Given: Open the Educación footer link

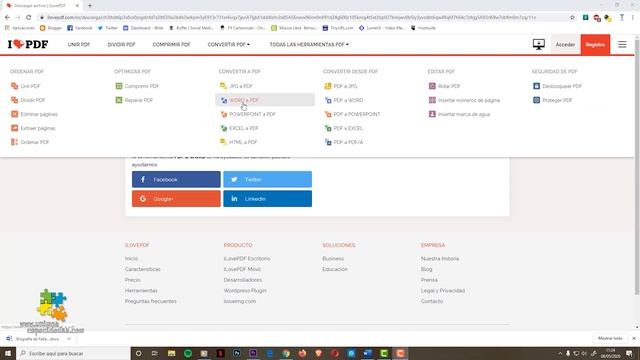Looking at the screenshot, I should 335,269.
